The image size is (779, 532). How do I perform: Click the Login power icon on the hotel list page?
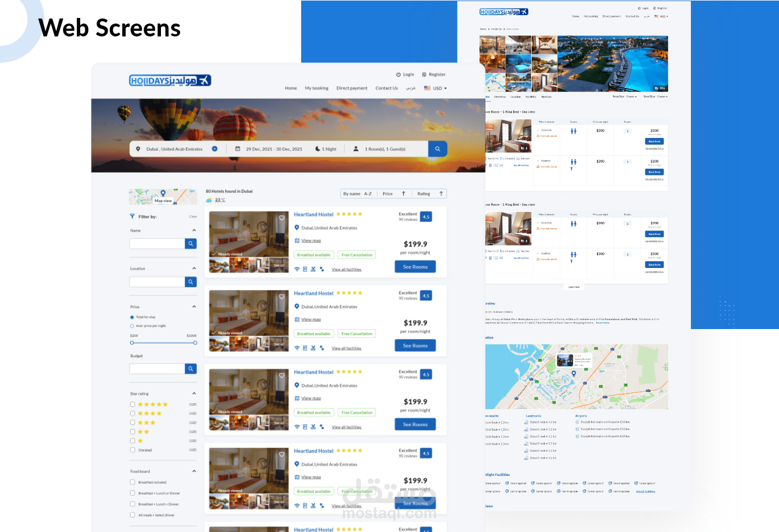(398, 75)
